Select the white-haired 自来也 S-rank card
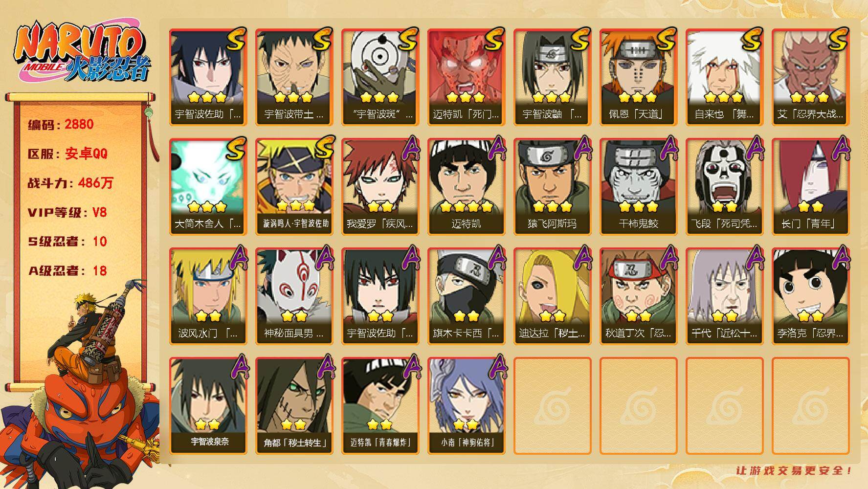The height and width of the screenshot is (489, 868). [724, 77]
